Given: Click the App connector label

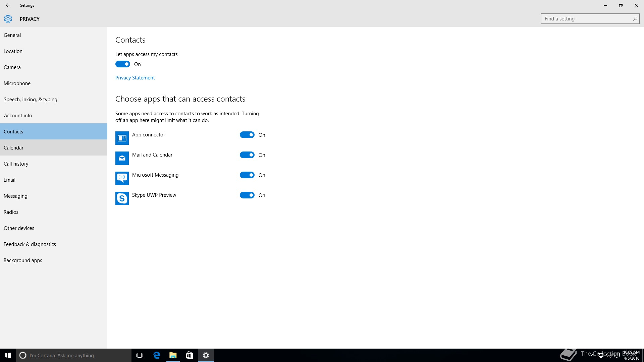Looking at the screenshot, I should (x=149, y=135).
